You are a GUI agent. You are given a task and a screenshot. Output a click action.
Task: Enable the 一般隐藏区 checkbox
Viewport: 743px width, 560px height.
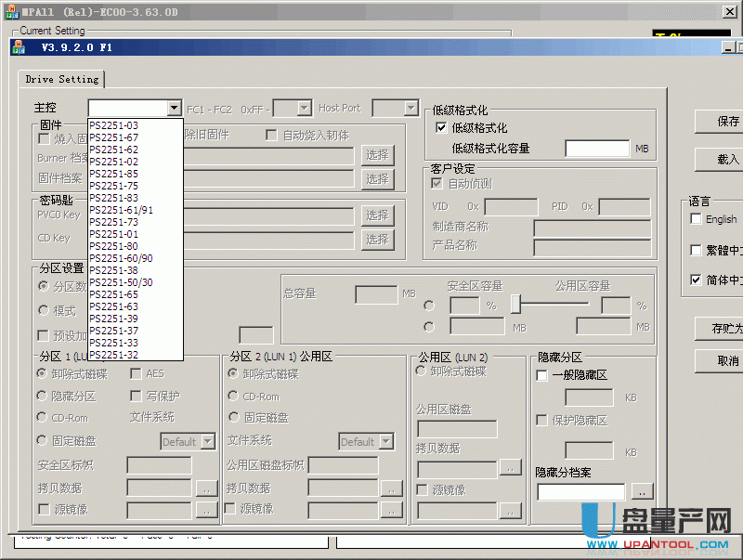[x=542, y=375]
